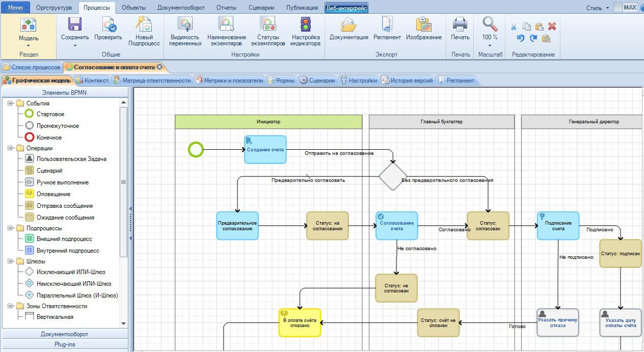Viewport: 644px width, 352px height.
Task: Select Пользовательская Задача in BPMN elements
Action: (71, 159)
